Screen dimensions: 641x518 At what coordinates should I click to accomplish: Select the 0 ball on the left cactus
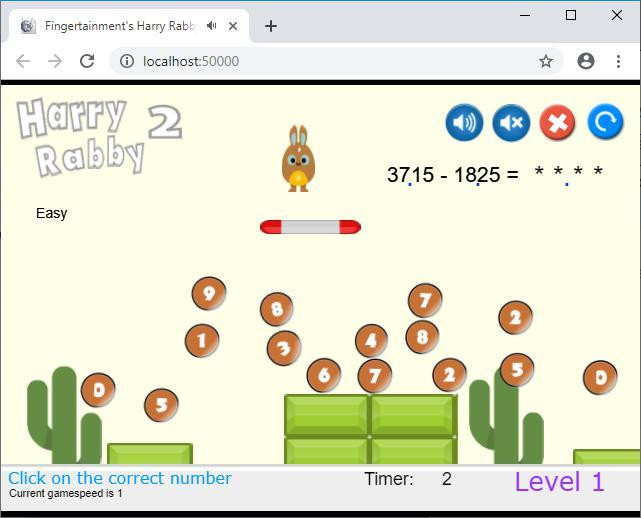pos(98,390)
